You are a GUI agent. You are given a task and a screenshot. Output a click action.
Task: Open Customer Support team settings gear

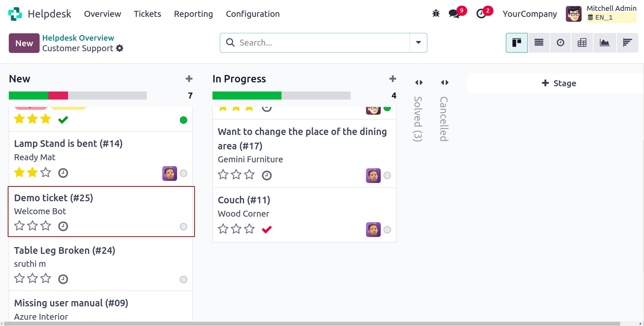click(120, 48)
